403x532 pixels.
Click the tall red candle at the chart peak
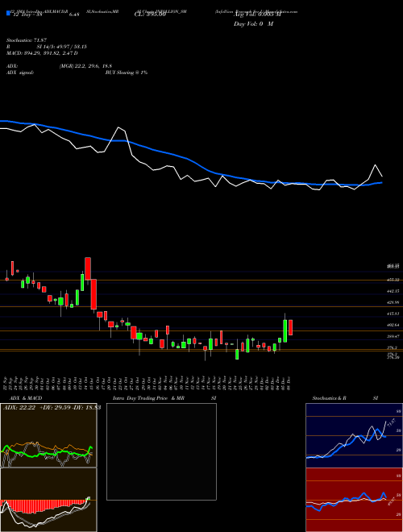(x=88, y=268)
